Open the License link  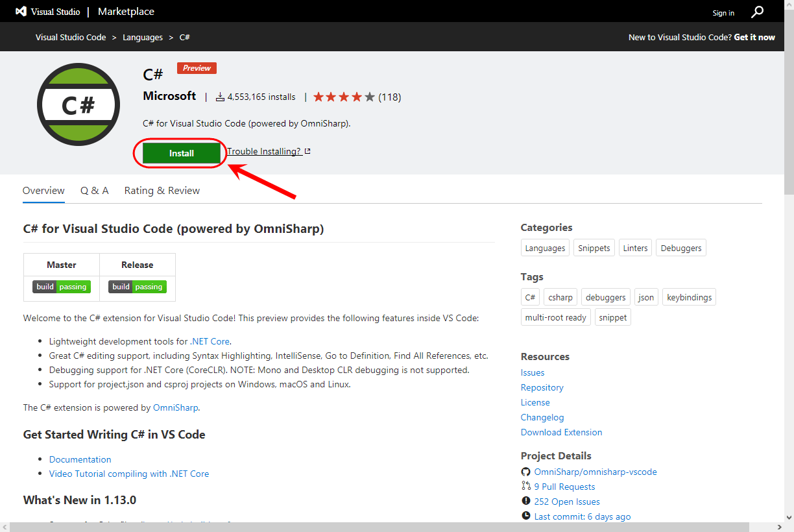(x=535, y=402)
